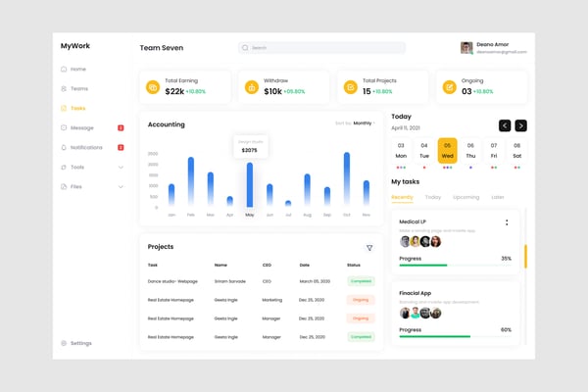Open Deano Amor profile avatar
The width and height of the screenshot is (588, 392).
pyautogui.click(x=466, y=48)
